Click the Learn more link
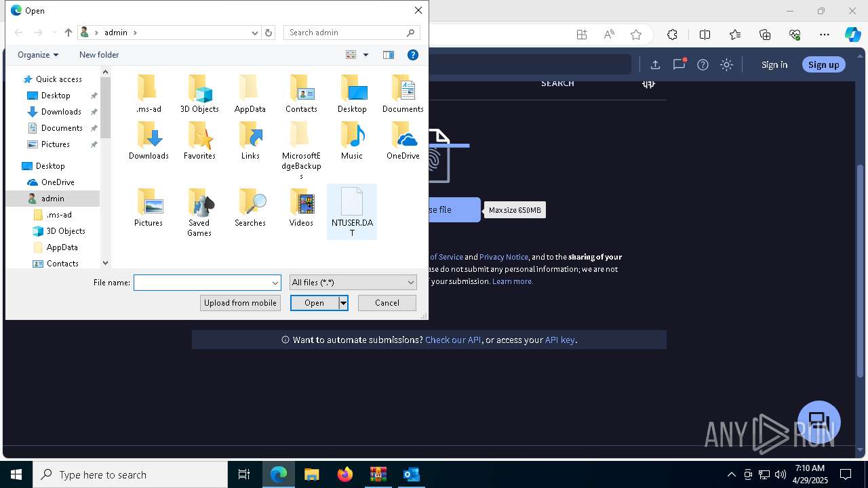This screenshot has height=488, width=868. pyautogui.click(x=513, y=281)
